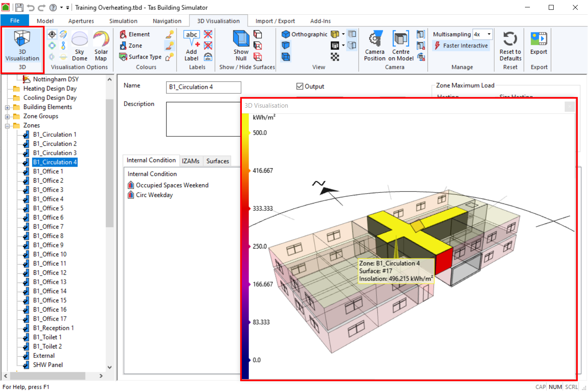Collapse the Zones tree node
The image size is (588, 391).
(x=7, y=126)
